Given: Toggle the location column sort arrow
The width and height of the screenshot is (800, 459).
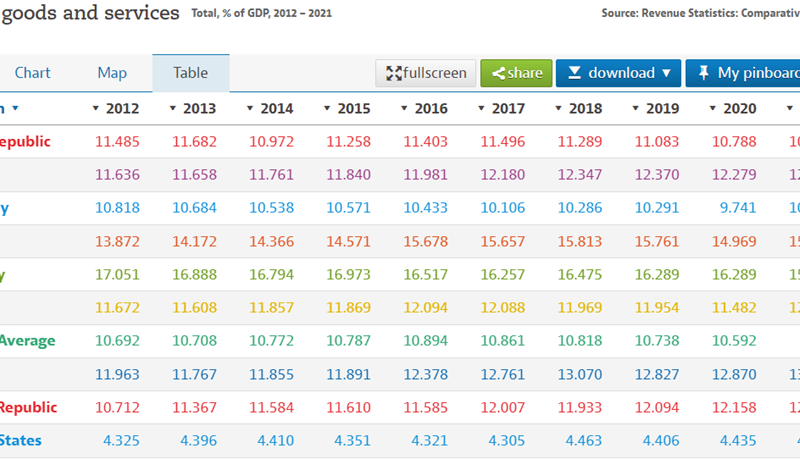Looking at the screenshot, I should pos(15,108).
